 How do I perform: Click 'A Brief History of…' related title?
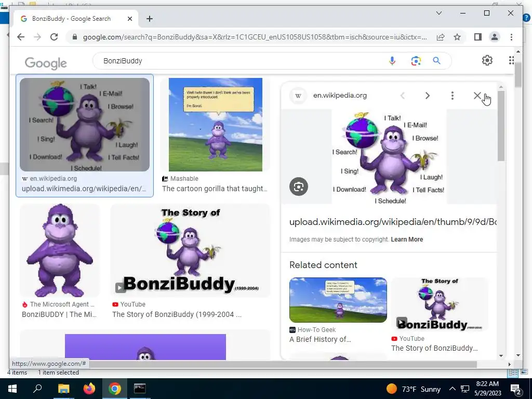[320, 339]
